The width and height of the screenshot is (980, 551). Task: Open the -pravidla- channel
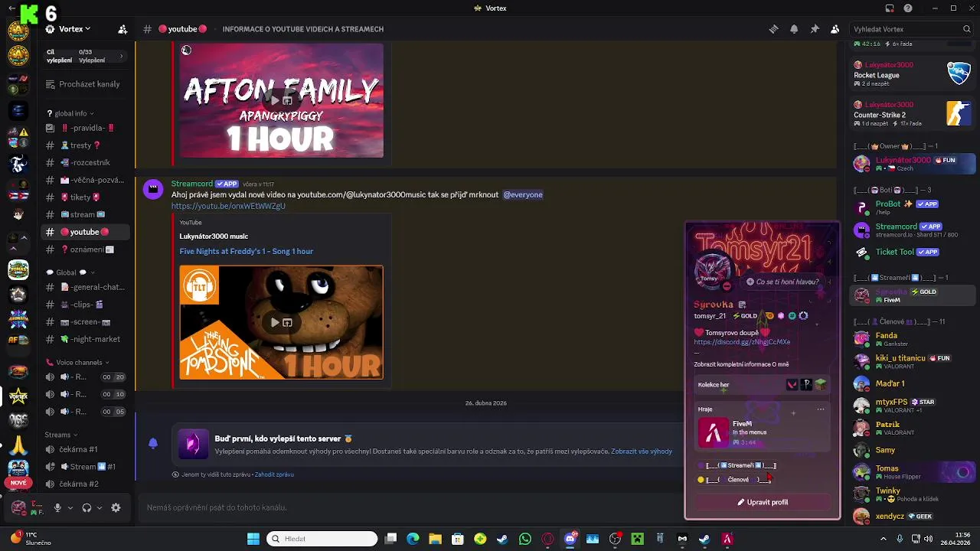(x=85, y=128)
